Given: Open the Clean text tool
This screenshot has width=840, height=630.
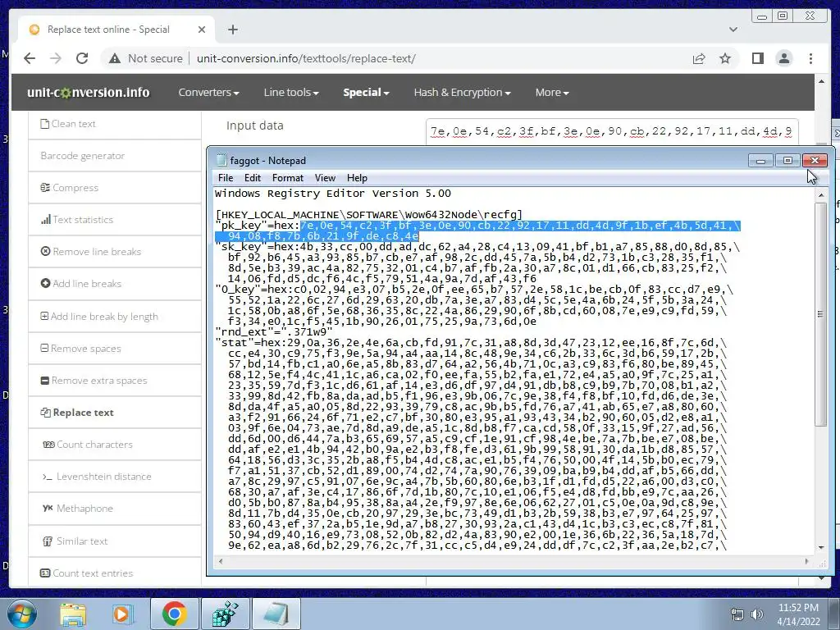Looking at the screenshot, I should click(x=115, y=124).
